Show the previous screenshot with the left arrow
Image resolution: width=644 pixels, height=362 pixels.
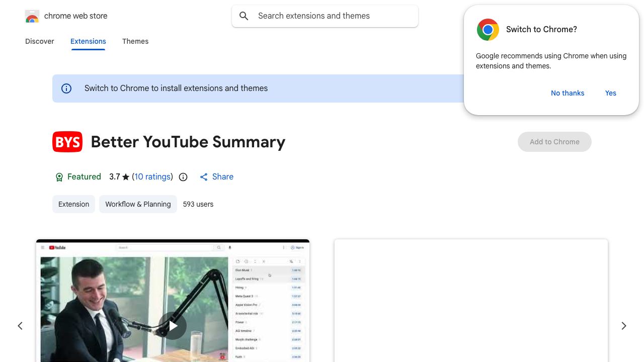click(x=20, y=326)
